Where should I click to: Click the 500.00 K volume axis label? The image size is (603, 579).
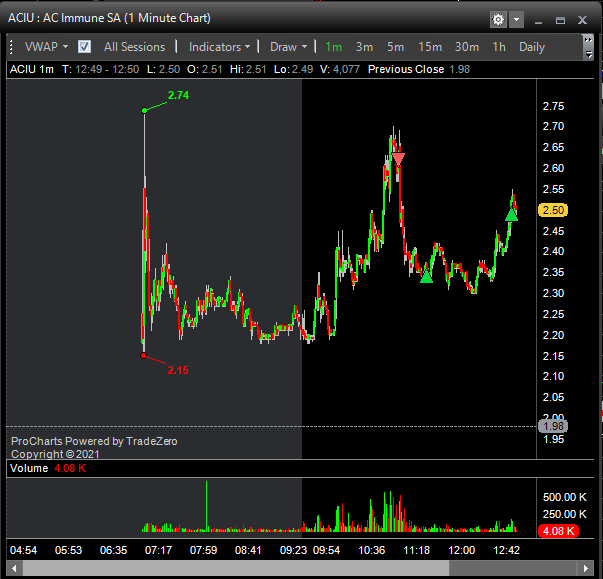coord(565,497)
